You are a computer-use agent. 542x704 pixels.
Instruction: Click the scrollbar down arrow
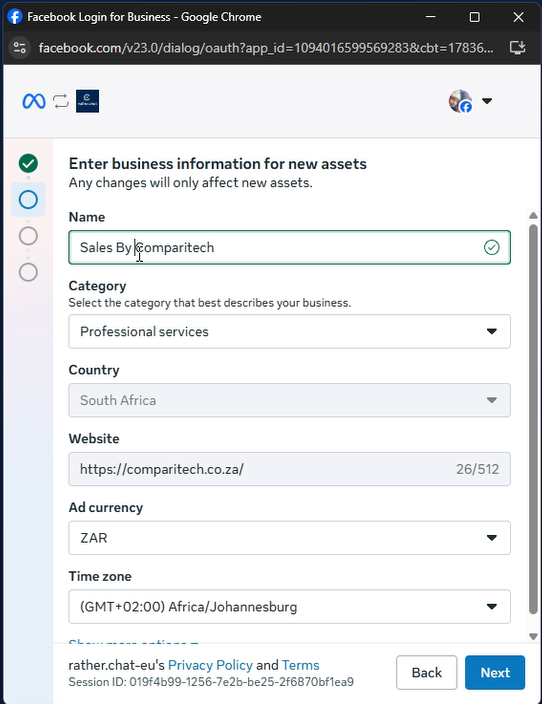(x=533, y=636)
